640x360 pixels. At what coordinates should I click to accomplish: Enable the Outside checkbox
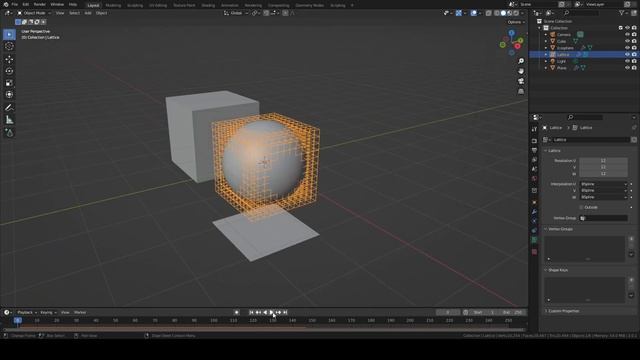[x=581, y=207]
